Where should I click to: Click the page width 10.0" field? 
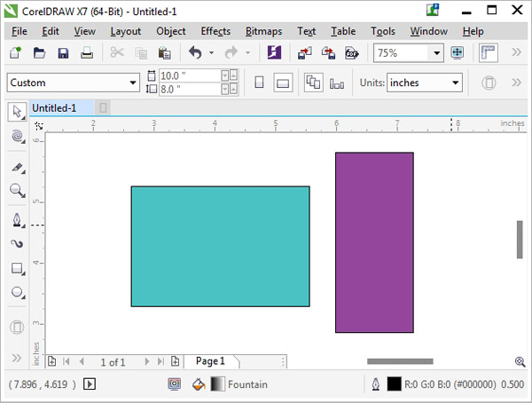point(190,75)
